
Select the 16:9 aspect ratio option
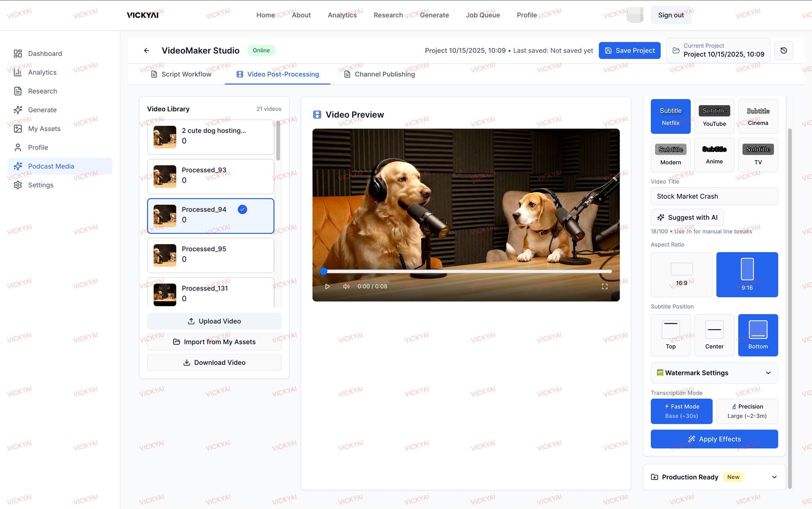pos(681,275)
